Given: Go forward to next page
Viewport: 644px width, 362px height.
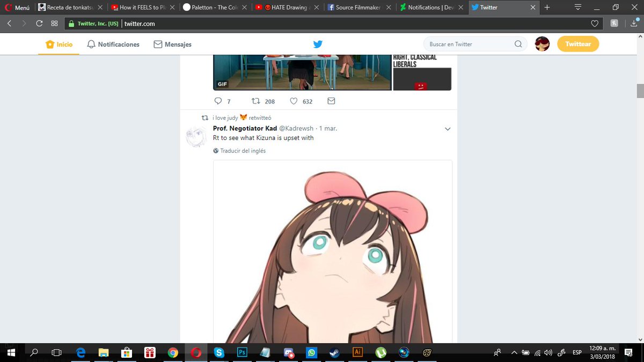Looking at the screenshot, I should [24, 24].
